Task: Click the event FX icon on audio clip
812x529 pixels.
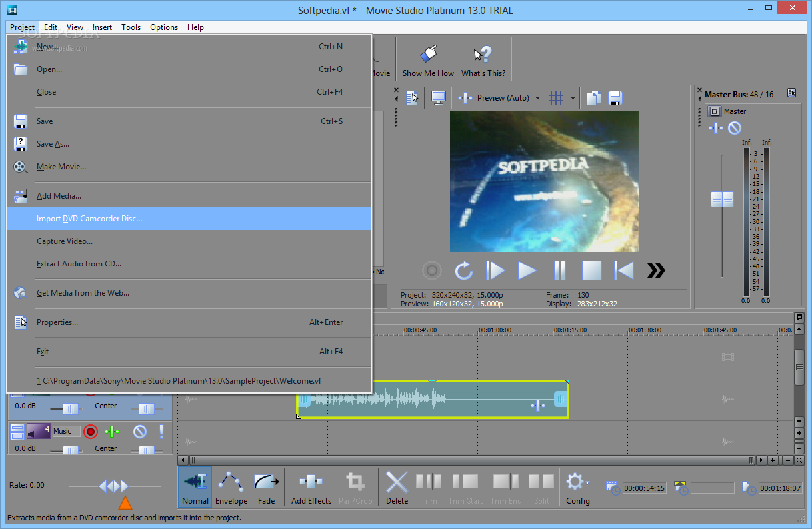Action: pyautogui.click(x=537, y=405)
